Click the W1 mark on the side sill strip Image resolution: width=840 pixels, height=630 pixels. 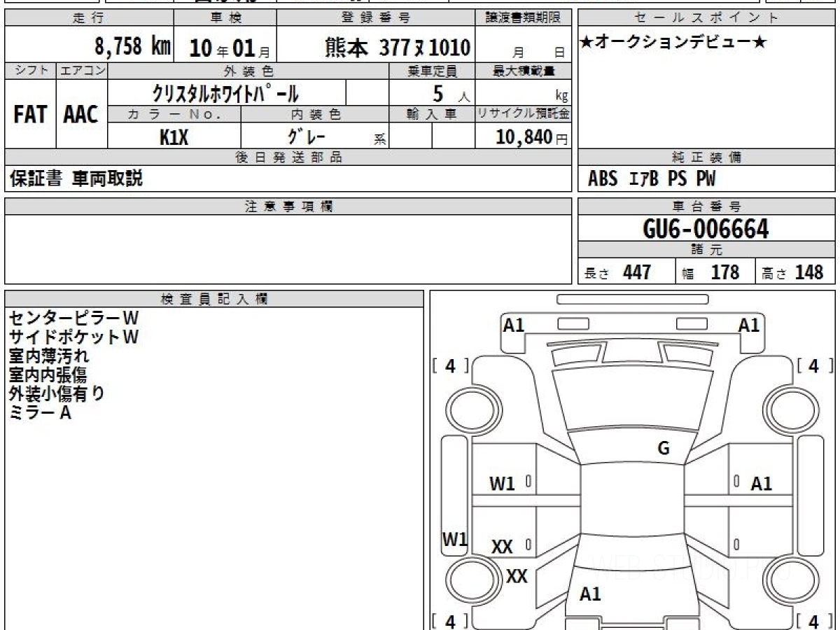(x=454, y=539)
